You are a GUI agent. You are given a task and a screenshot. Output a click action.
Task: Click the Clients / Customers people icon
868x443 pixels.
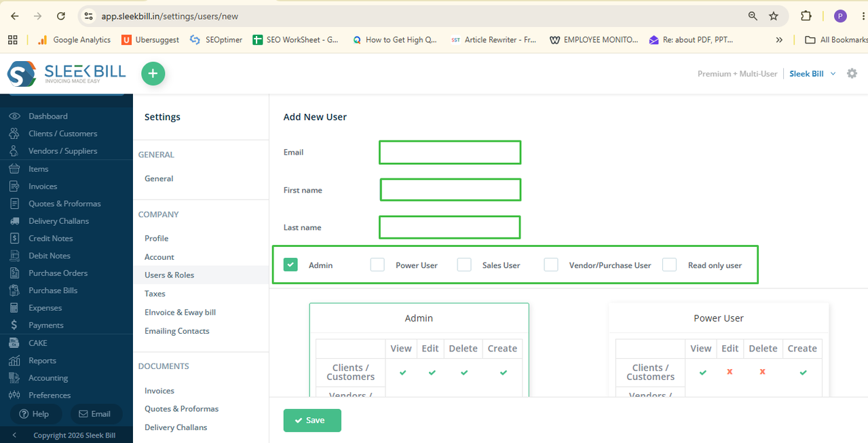pos(14,134)
